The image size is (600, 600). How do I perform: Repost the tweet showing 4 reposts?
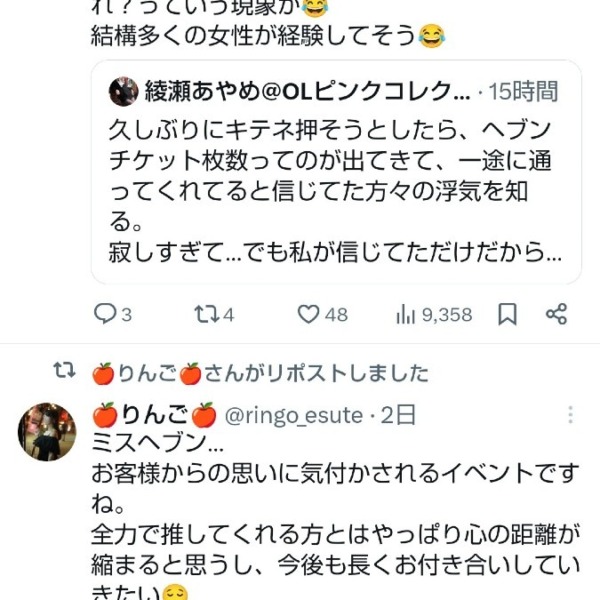(x=205, y=314)
